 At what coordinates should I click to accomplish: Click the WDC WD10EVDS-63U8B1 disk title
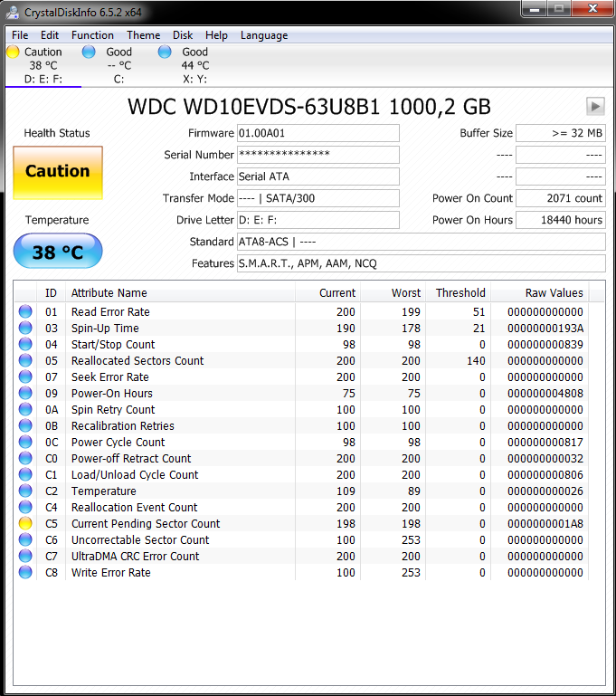[309, 107]
